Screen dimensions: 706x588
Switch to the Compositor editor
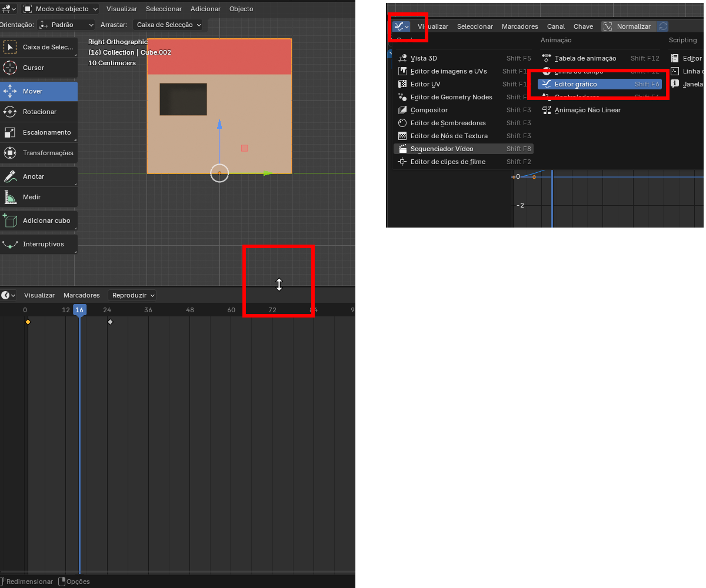[464, 110]
